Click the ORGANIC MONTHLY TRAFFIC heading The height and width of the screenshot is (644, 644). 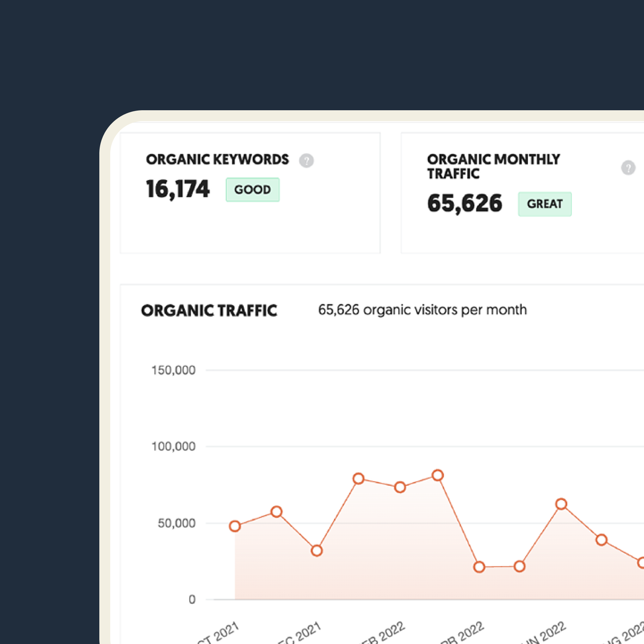pos(493,166)
